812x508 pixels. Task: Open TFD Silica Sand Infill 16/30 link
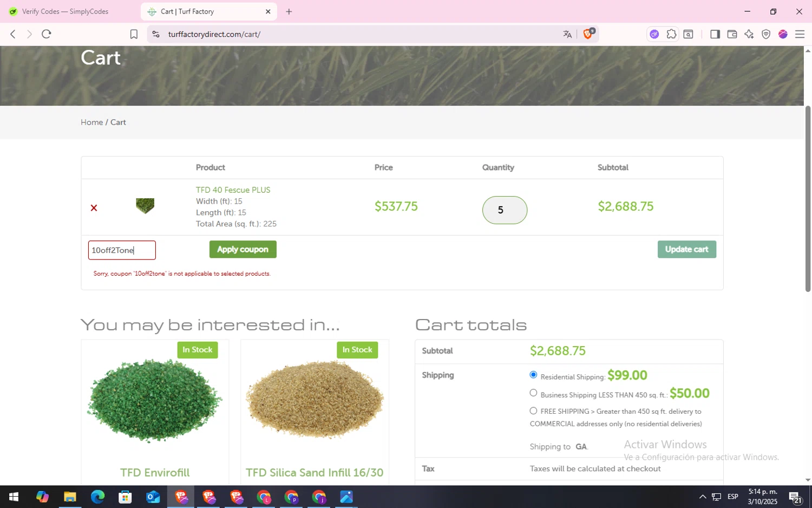click(315, 472)
